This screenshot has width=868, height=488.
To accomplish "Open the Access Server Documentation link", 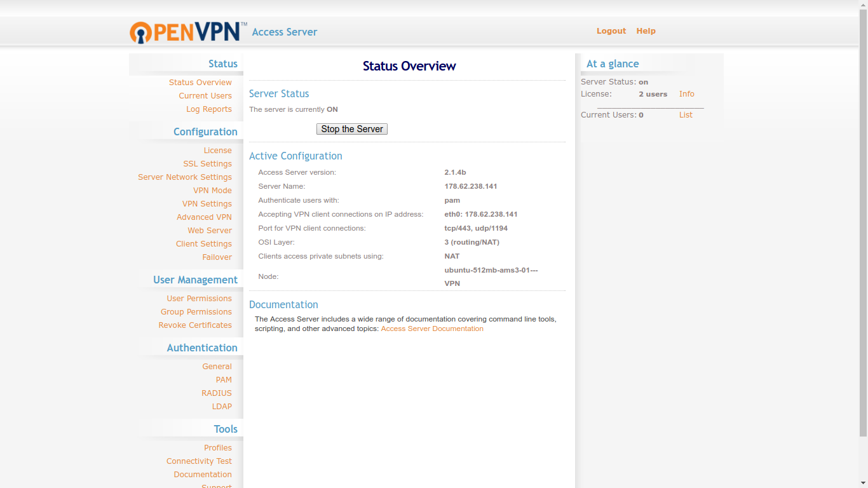I will pyautogui.click(x=432, y=329).
